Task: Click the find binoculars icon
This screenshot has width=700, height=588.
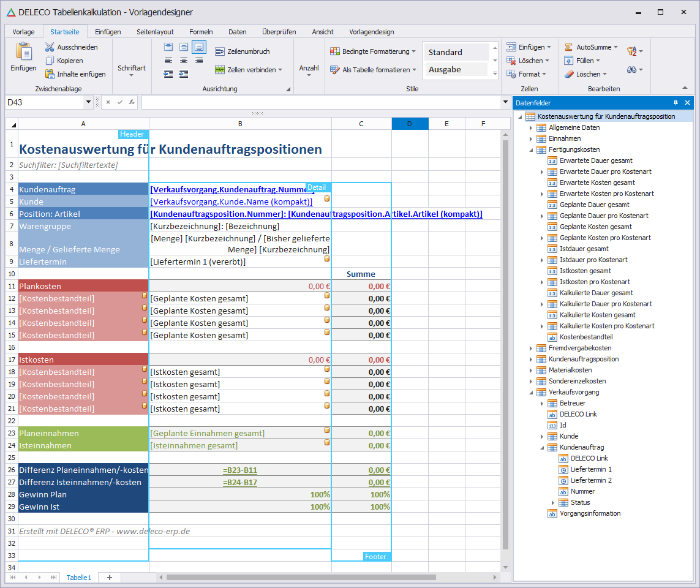Action: point(631,70)
